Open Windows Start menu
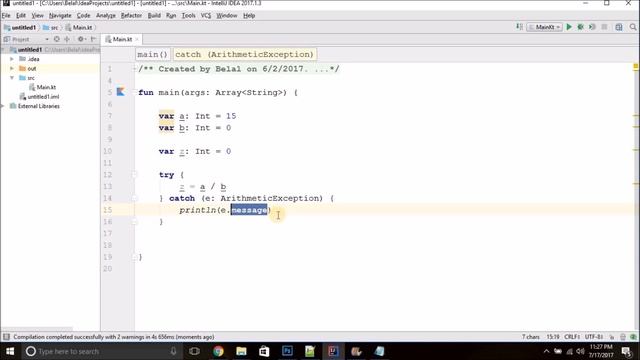640x360 pixels. point(10,351)
